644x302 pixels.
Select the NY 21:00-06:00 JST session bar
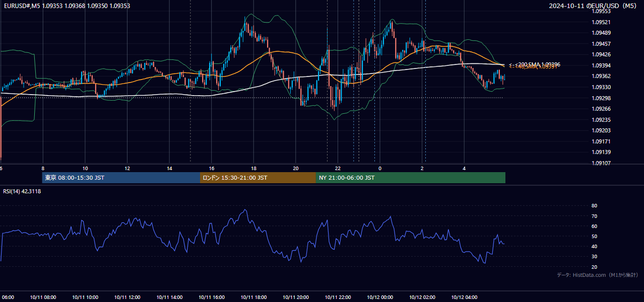pos(411,178)
